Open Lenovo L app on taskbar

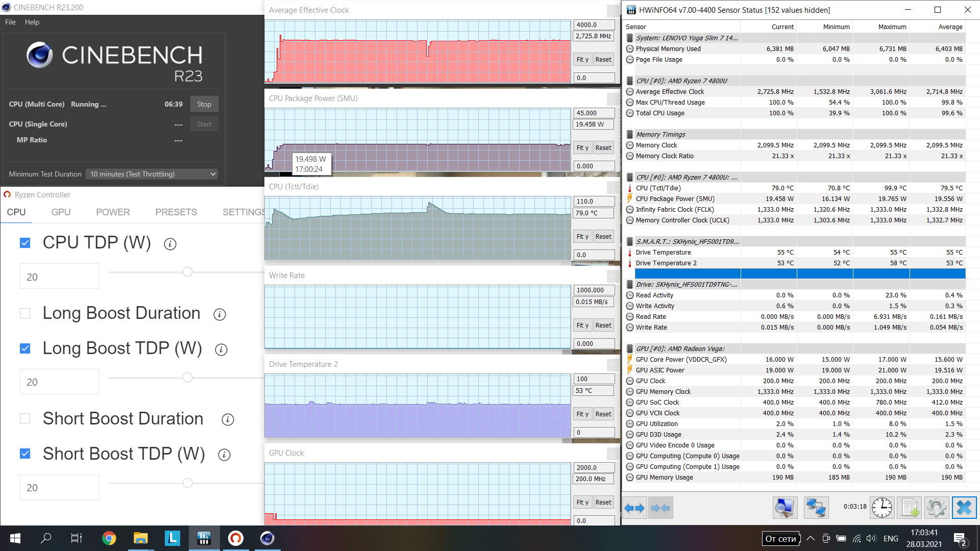(172, 538)
